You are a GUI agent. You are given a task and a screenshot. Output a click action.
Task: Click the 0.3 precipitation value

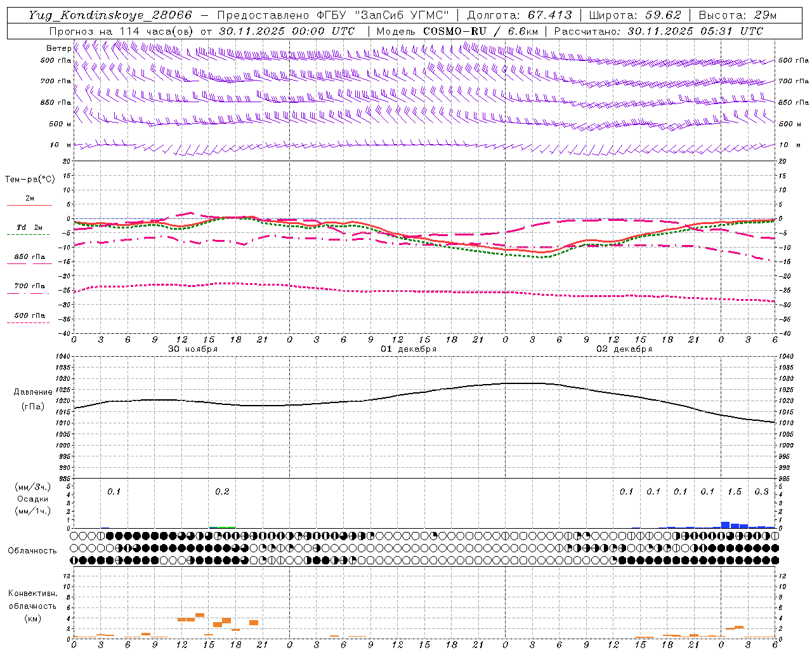pos(761,491)
